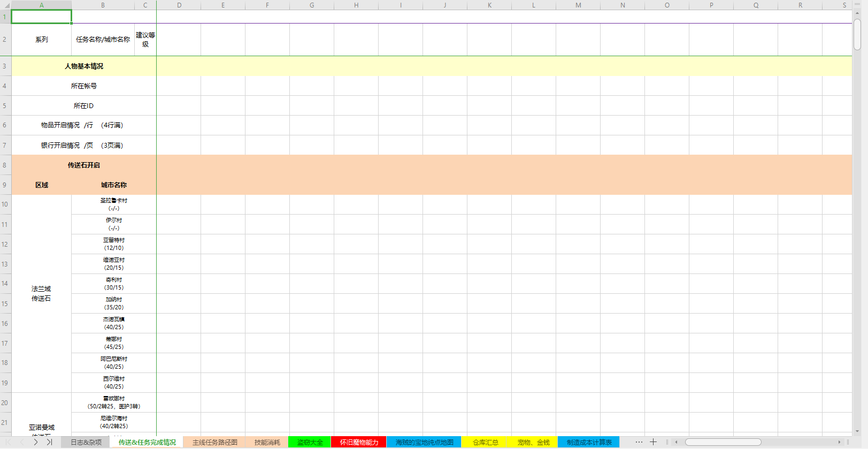Open the 技能消耗 sheet tab
The height and width of the screenshot is (449, 868).
[267, 442]
